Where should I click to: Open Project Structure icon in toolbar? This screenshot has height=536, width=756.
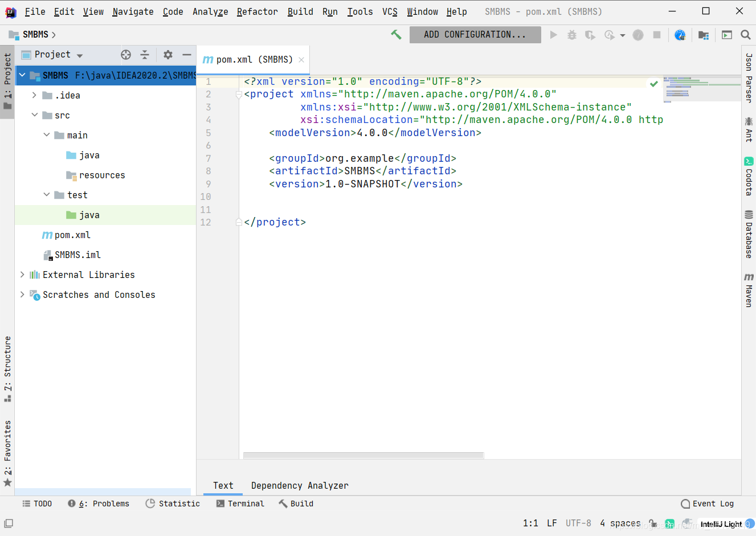(x=704, y=35)
